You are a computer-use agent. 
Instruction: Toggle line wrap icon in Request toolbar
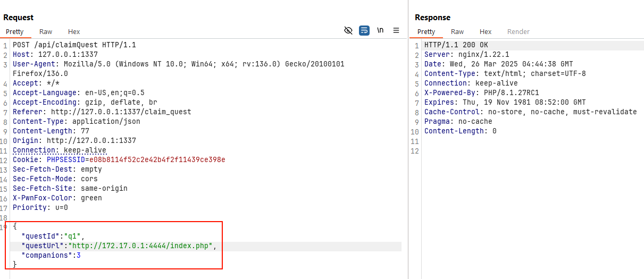point(364,31)
